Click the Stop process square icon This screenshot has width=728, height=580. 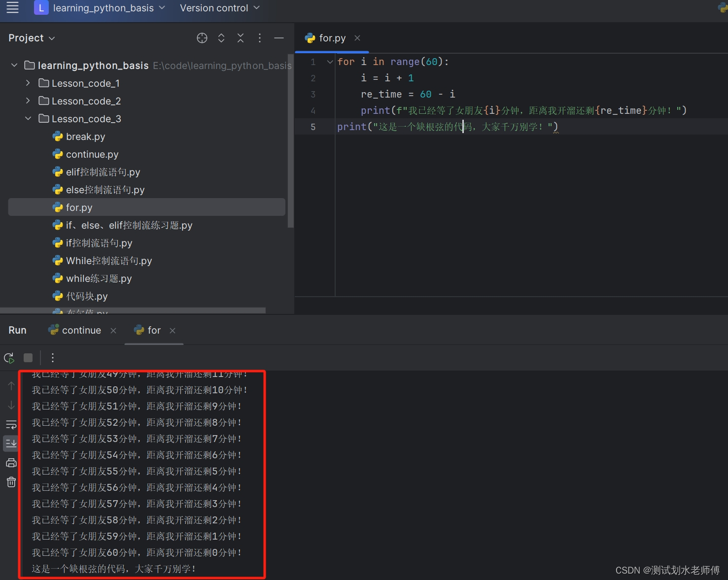28,358
